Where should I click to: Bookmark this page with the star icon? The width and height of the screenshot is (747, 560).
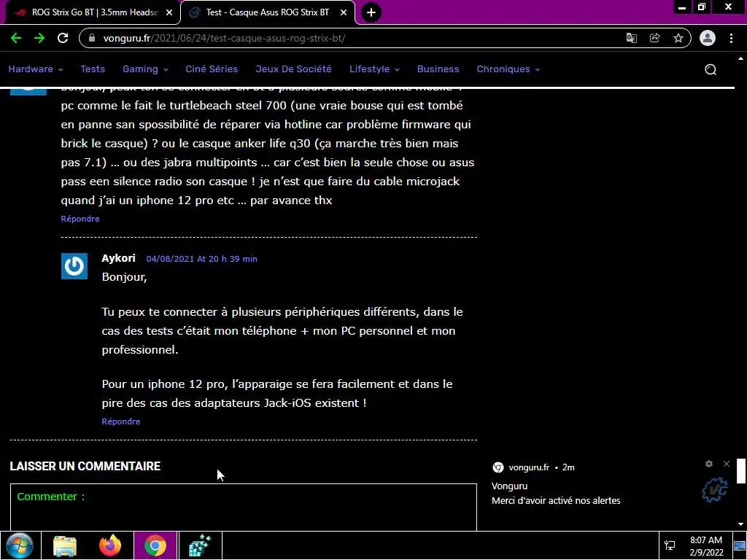[678, 38]
